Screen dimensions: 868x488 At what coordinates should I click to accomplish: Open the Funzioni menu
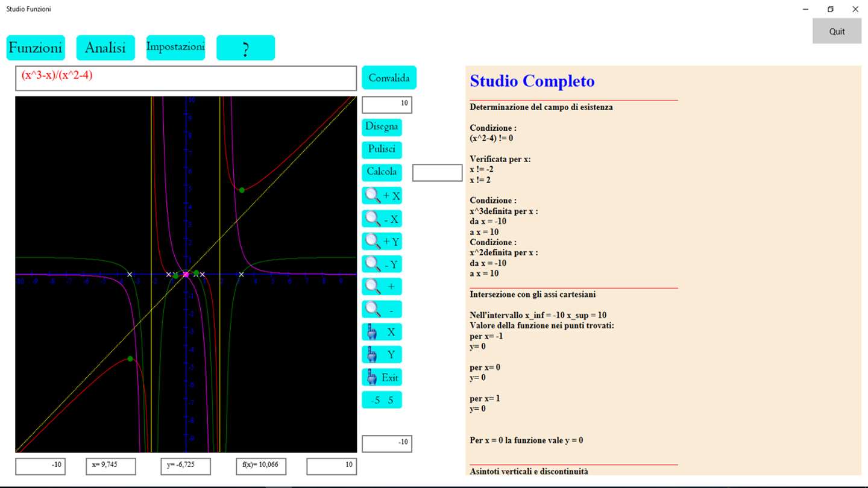(36, 48)
